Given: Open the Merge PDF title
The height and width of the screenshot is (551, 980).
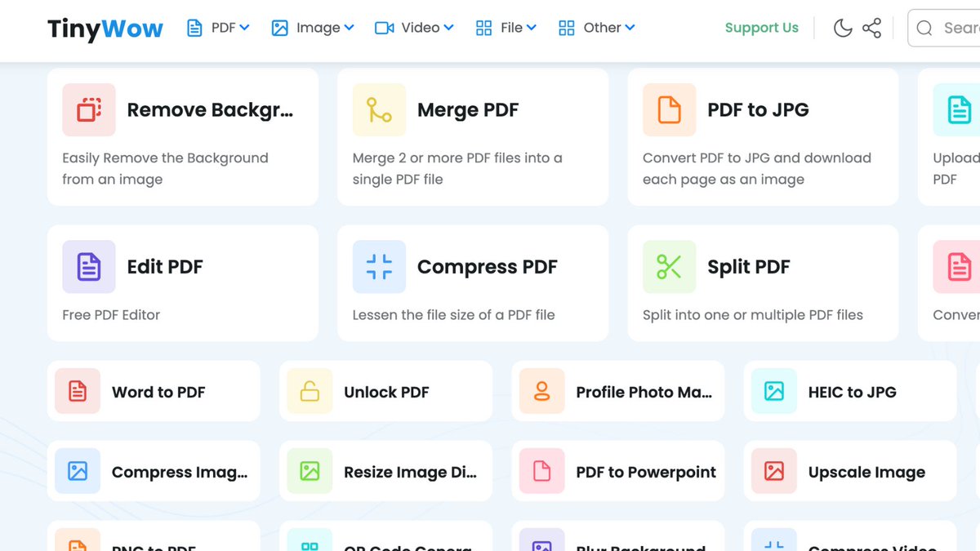Looking at the screenshot, I should click(468, 109).
